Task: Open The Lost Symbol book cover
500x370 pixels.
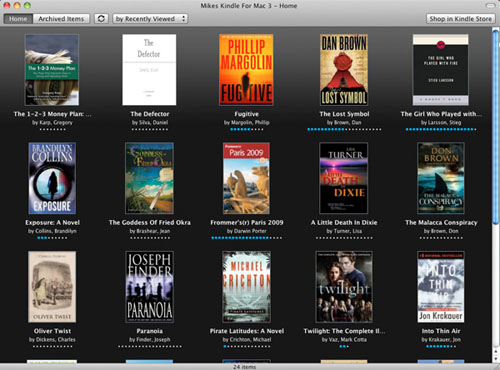Action: (x=344, y=70)
